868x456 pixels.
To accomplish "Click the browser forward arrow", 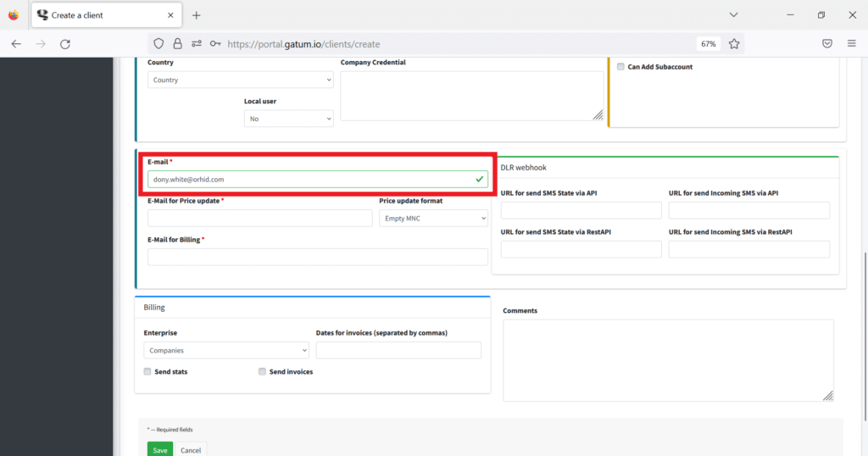I will [x=41, y=44].
